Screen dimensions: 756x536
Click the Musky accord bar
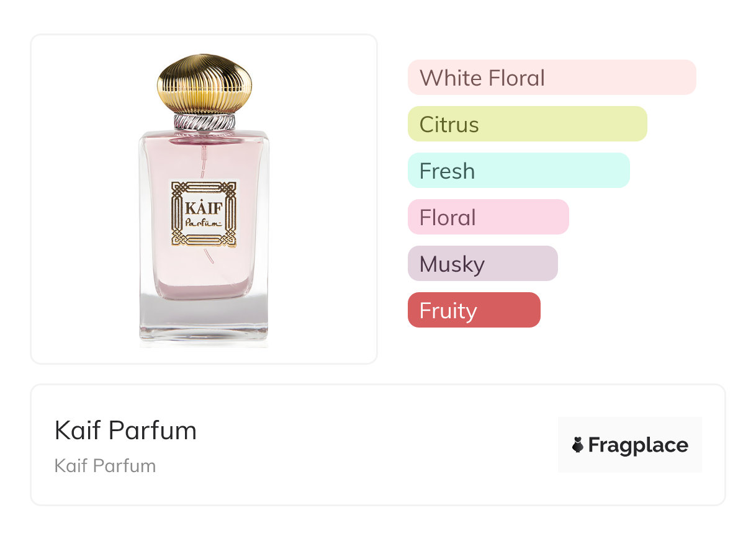483,264
